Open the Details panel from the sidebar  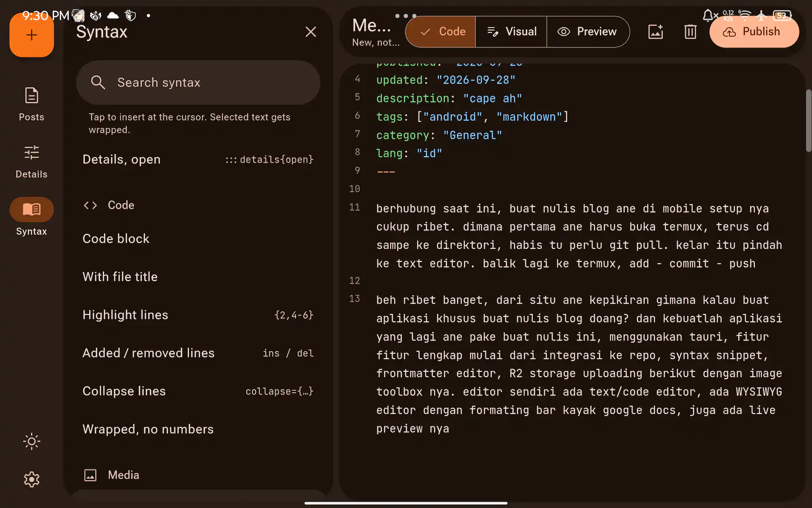[32, 161]
